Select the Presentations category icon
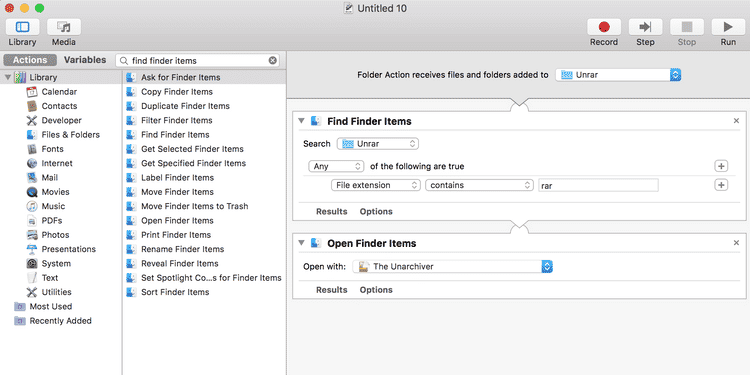This screenshot has width=750, height=375. [32, 249]
